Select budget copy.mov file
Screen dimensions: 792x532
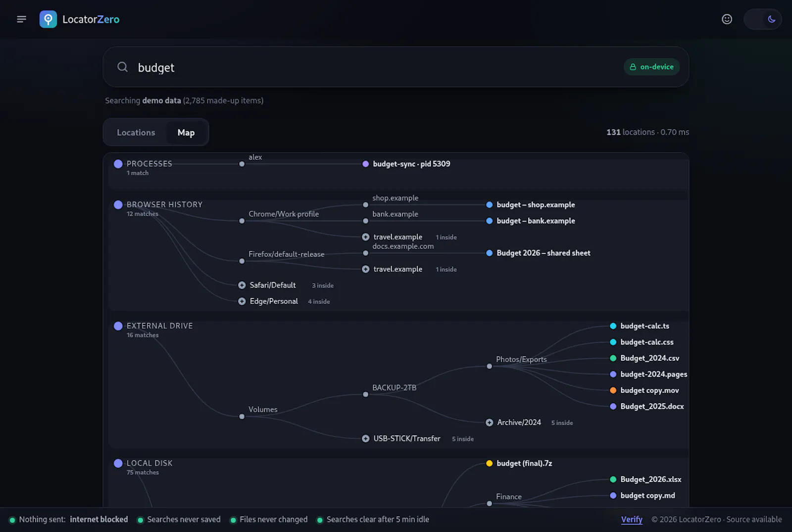(644, 390)
